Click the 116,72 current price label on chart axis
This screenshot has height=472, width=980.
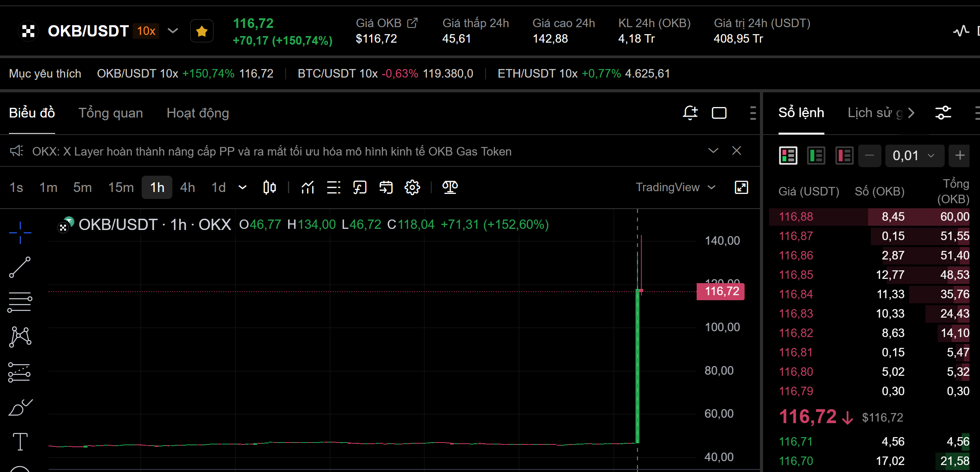(721, 291)
